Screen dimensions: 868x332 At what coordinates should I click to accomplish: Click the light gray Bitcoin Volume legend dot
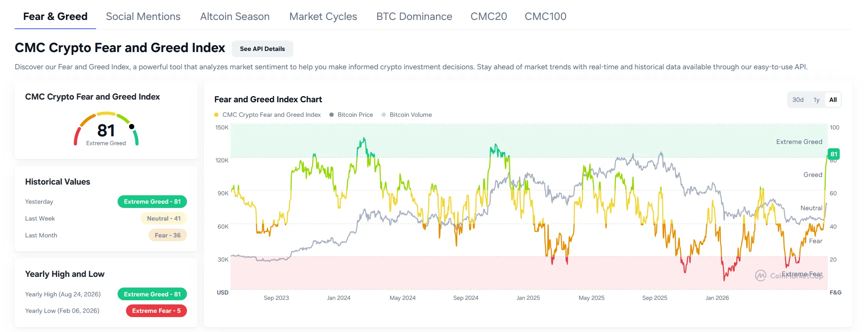pos(384,115)
